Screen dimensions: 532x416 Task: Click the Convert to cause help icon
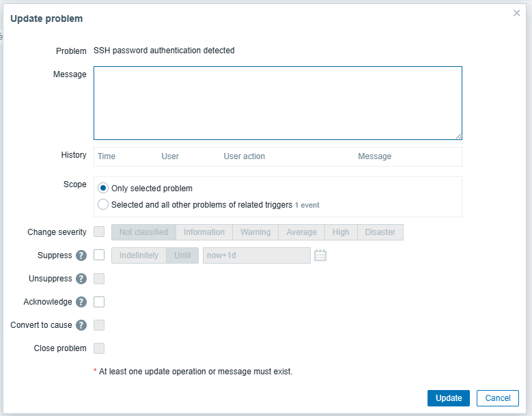point(81,325)
